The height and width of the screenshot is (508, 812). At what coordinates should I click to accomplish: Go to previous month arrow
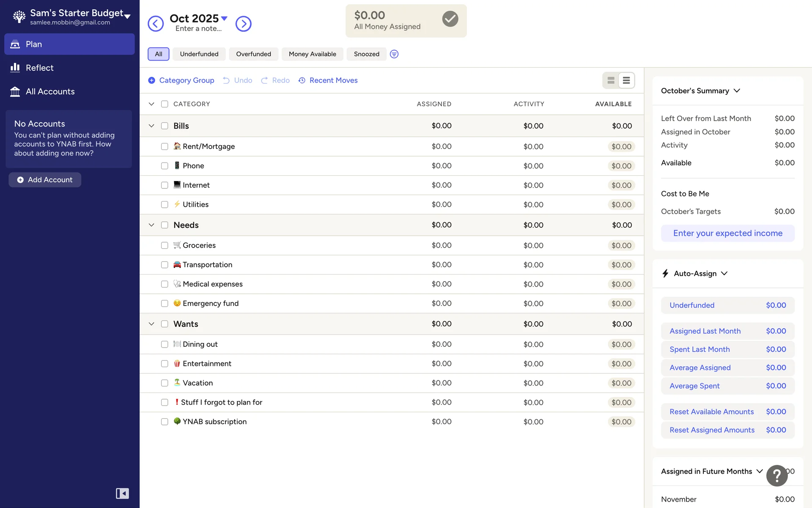point(156,24)
